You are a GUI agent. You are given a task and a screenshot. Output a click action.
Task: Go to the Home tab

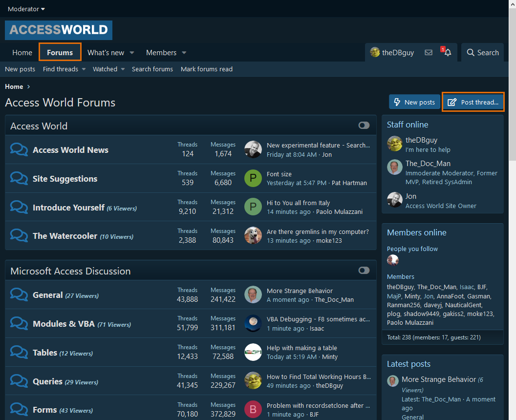pyautogui.click(x=22, y=53)
